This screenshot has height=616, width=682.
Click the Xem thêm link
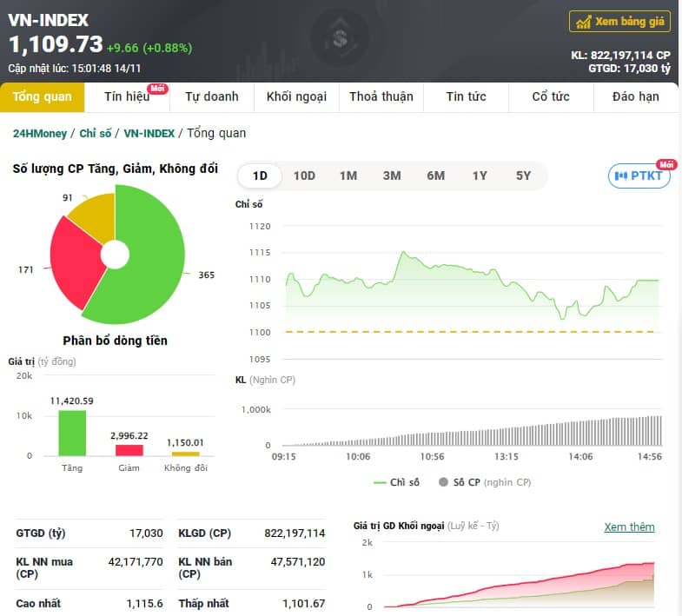coord(629,527)
